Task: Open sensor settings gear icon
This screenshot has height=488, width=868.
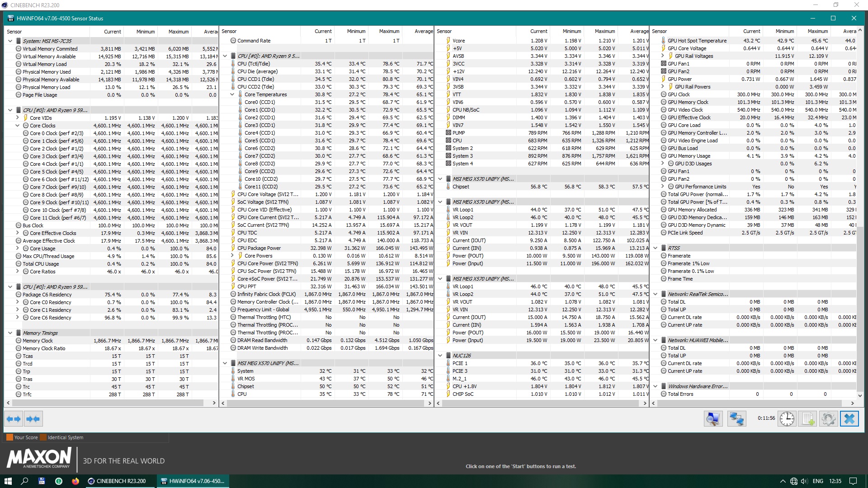Action: (x=828, y=419)
